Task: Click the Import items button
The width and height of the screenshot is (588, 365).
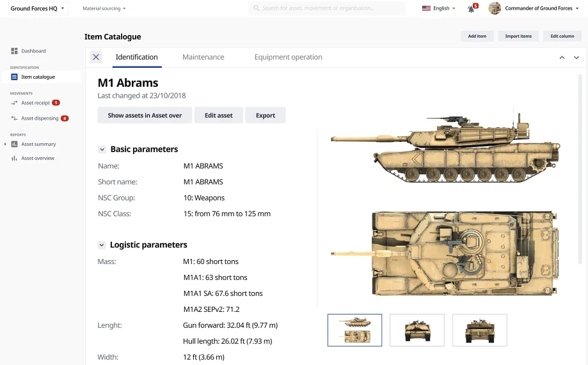Action: click(x=518, y=36)
